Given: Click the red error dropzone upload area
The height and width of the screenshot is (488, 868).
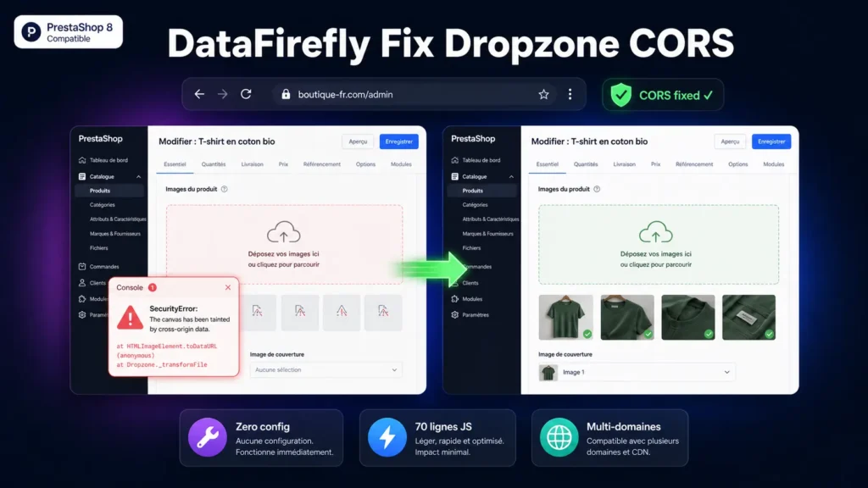Looking at the screenshot, I should point(285,245).
